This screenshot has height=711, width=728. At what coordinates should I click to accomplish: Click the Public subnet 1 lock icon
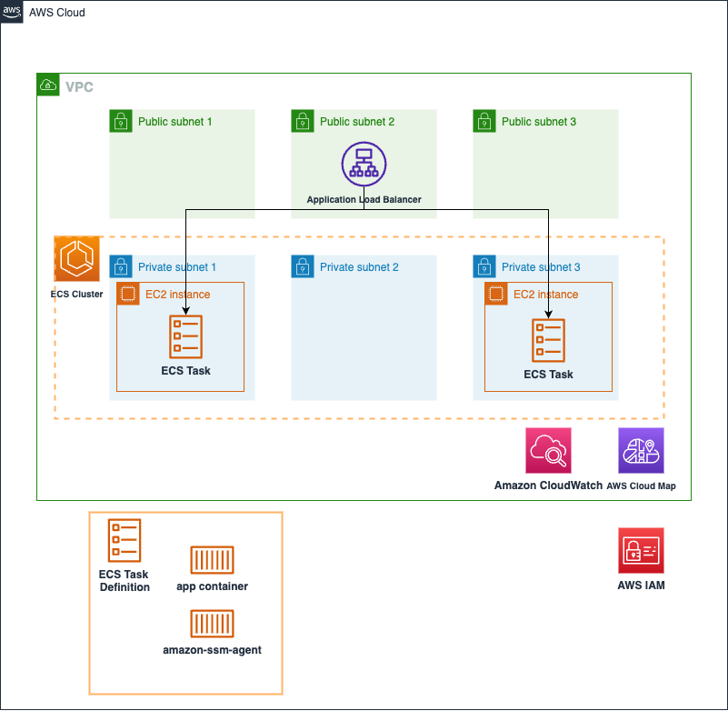coord(121,121)
